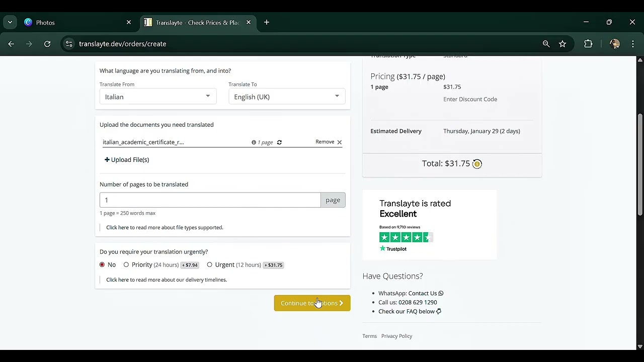Click the X icon next to Remove
The image size is (644, 362).
[340, 142]
